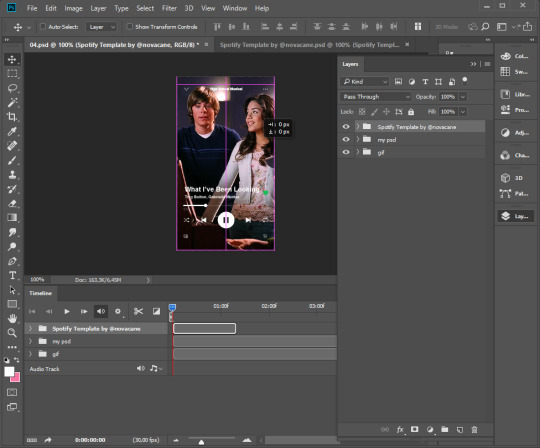
Task: Split clip at playhead with scissors
Action: [138, 311]
